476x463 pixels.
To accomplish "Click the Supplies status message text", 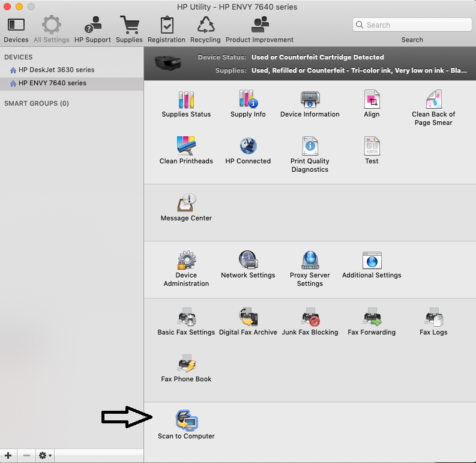I will [x=359, y=70].
